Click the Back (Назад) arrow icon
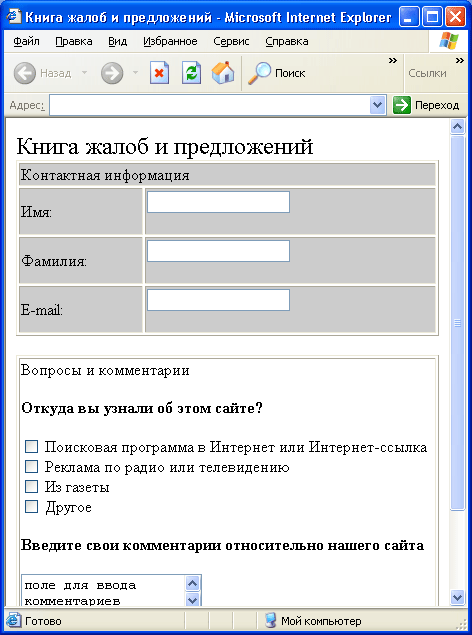This screenshot has width=472, height=635. [25, 73]
